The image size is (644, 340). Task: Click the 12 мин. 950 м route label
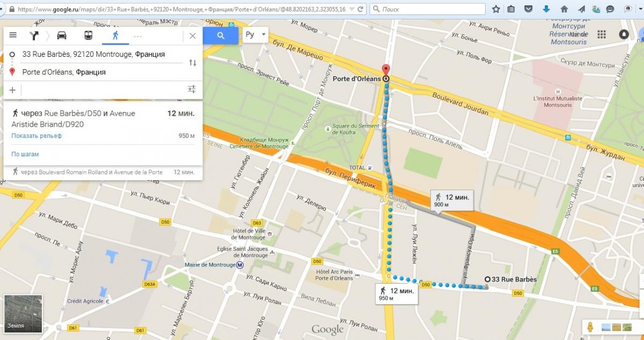tap(396, 294)
